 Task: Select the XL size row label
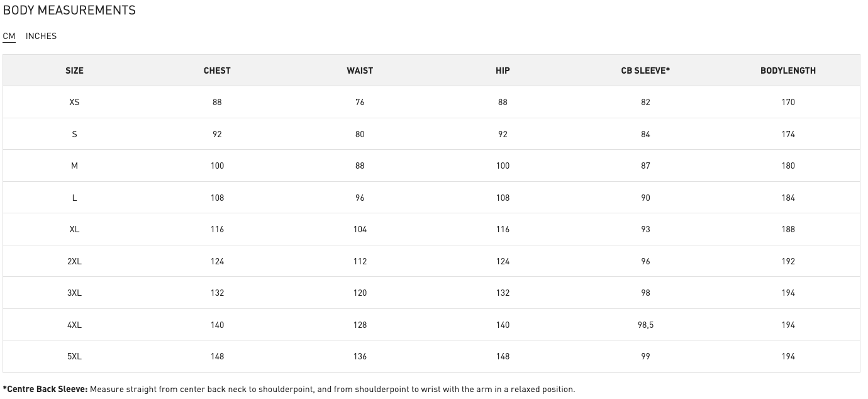click(74, 229)
